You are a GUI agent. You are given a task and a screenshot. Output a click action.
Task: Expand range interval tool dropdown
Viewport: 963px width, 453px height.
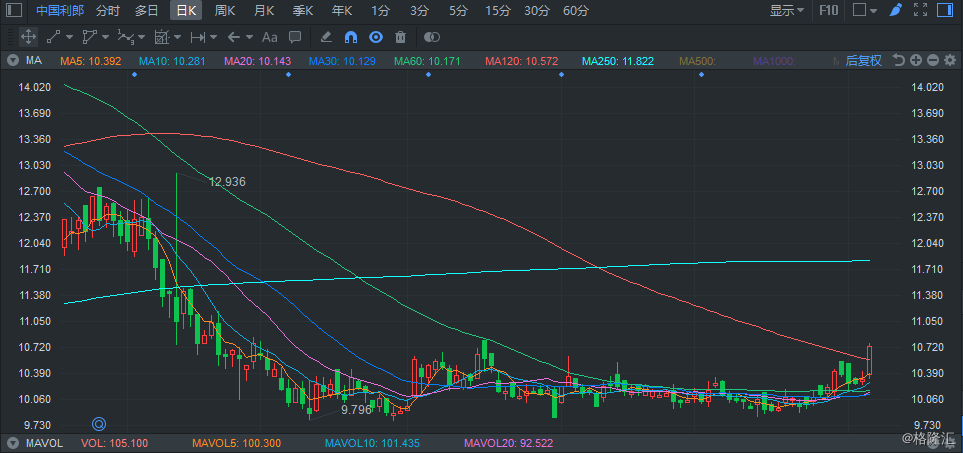point(213,37)
